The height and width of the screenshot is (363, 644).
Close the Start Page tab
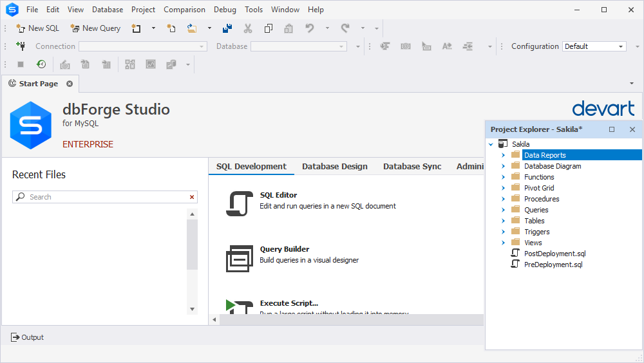point(70,84)
